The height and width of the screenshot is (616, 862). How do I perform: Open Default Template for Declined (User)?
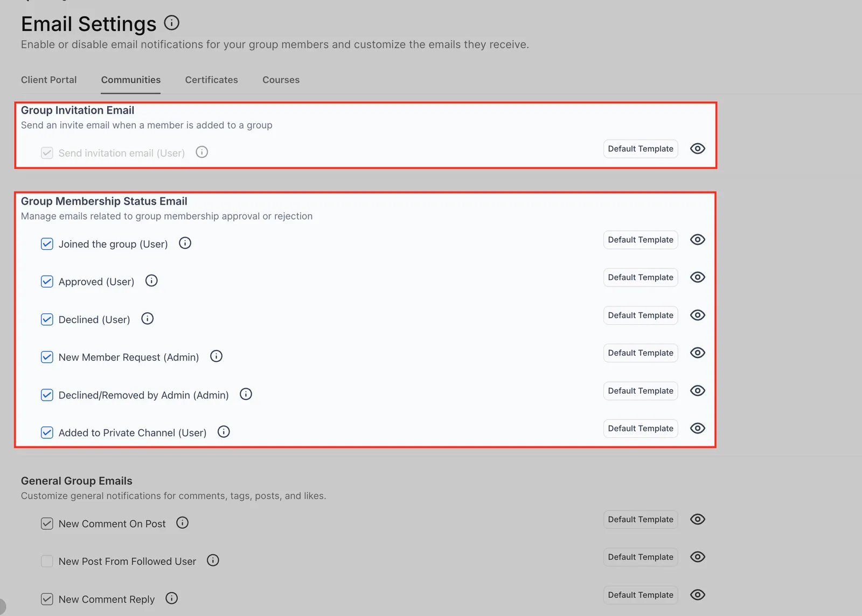pyautogui.click(x=641, y=315)
